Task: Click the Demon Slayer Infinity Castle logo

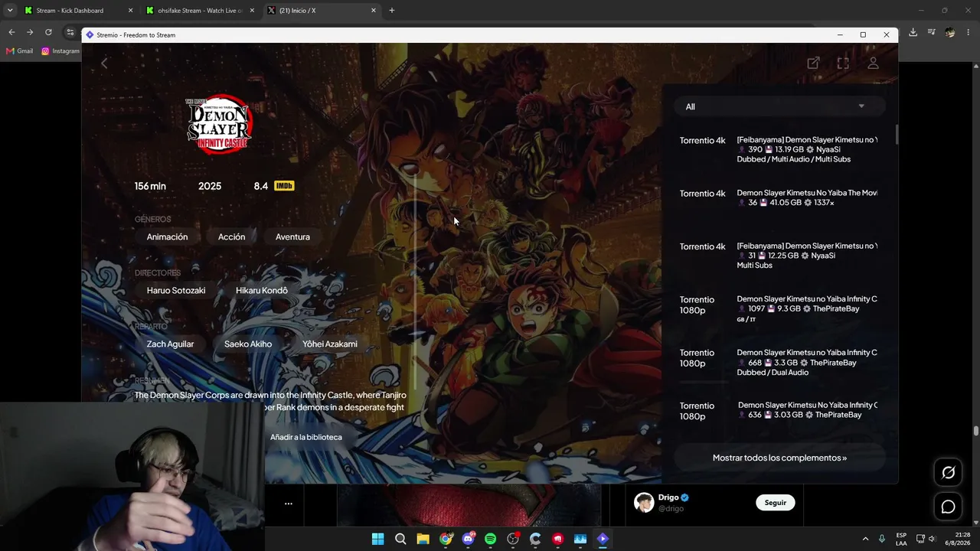Action: click(220, 124)
